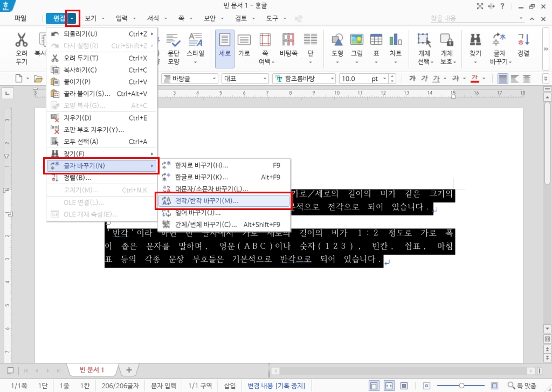Choose 한글로 바꾸기(K) submenu item
552x392 pixels.
pos(224,177)
